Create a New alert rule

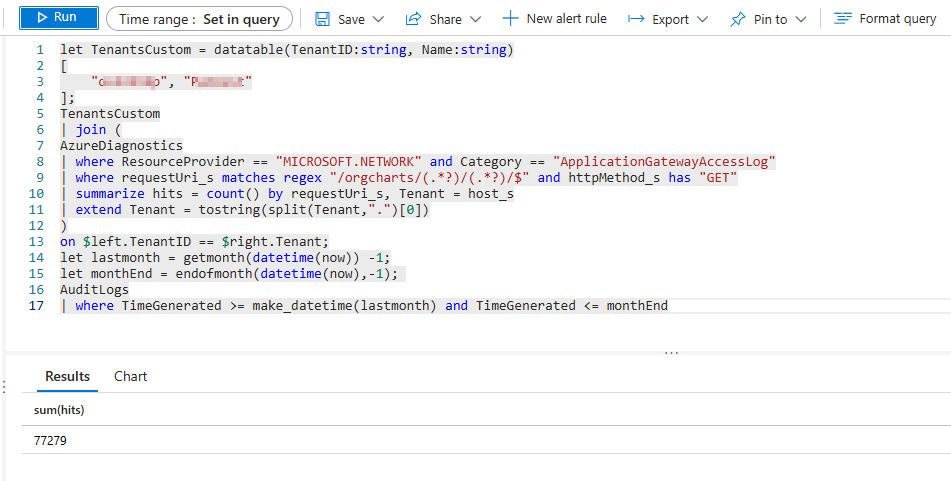pyautogui.click(x=554, y=19)
